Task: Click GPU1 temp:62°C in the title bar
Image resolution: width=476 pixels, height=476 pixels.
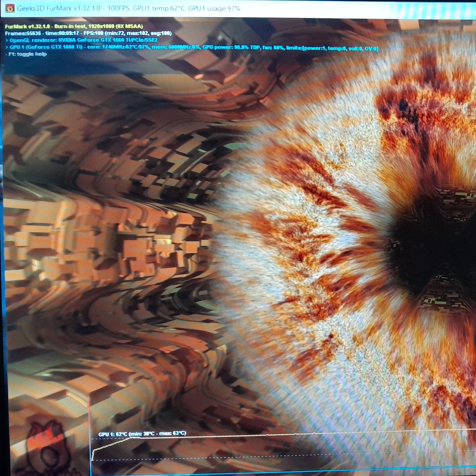Action: 159,9
